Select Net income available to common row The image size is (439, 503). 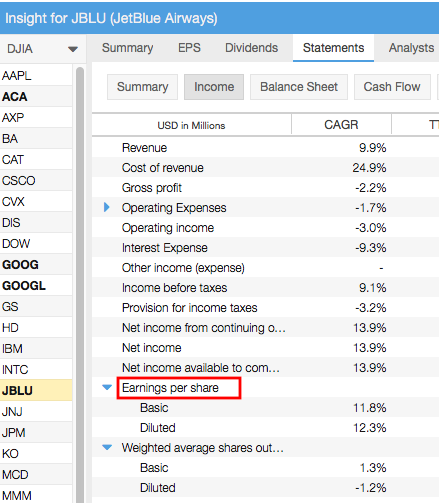tap(265, 368)
